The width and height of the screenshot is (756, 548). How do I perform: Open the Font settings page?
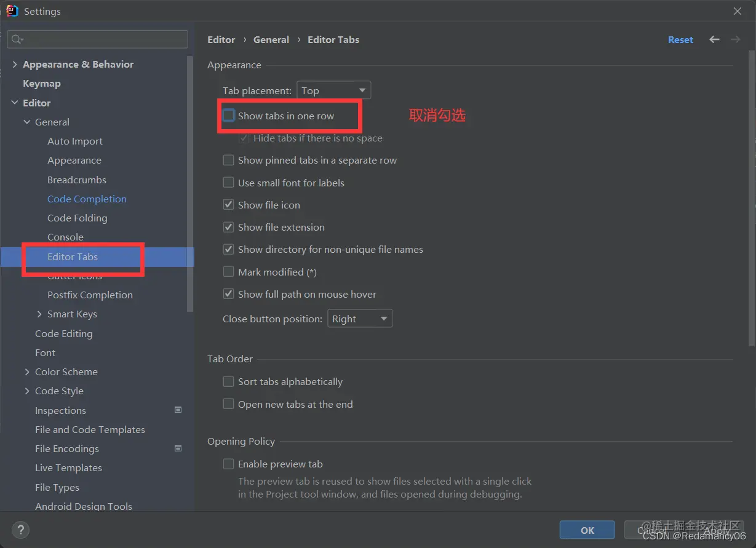(x=45, y=352)
